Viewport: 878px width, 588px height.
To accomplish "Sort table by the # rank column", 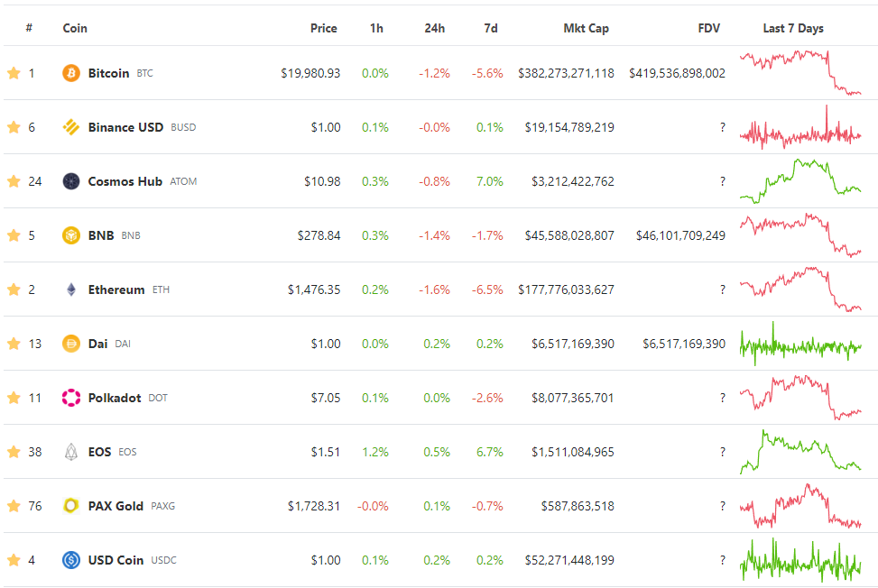I will (x=29, y=28).
